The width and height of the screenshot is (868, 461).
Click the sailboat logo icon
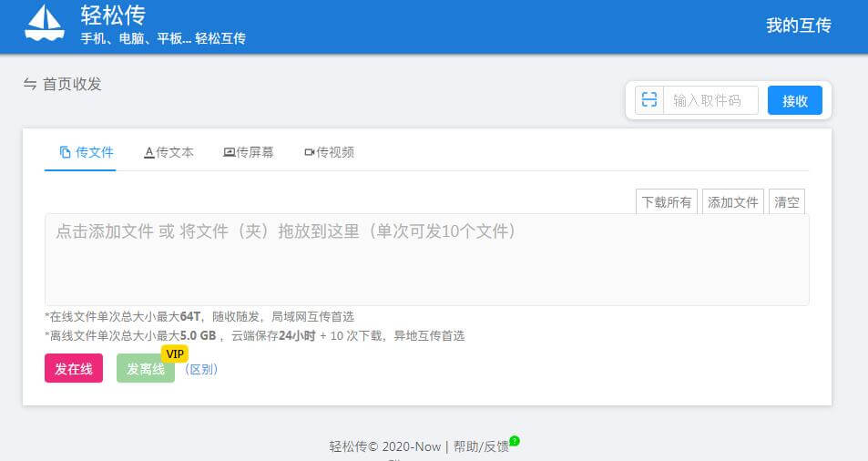tap(44, 24)
